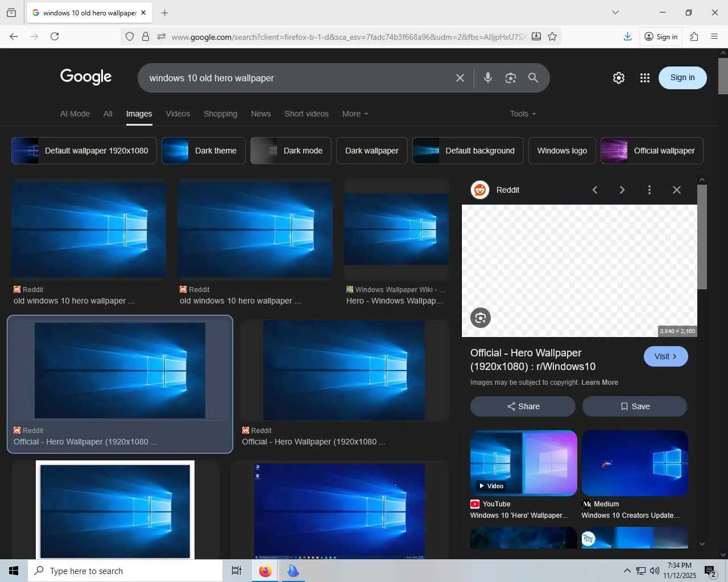This screenshot has height=582, width=728.
Task: Click Windows taskbar search box
Action: (125, 571)
